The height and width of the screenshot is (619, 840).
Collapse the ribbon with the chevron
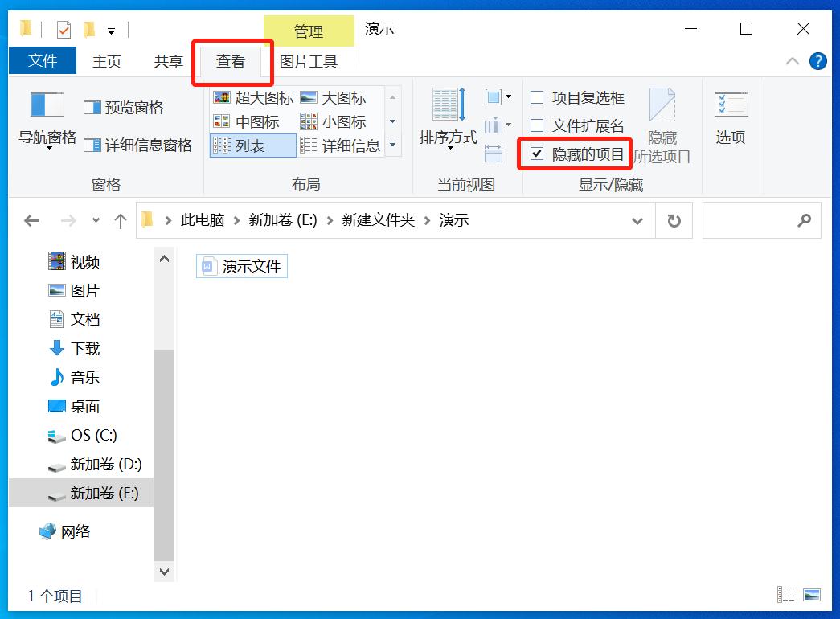792,60
